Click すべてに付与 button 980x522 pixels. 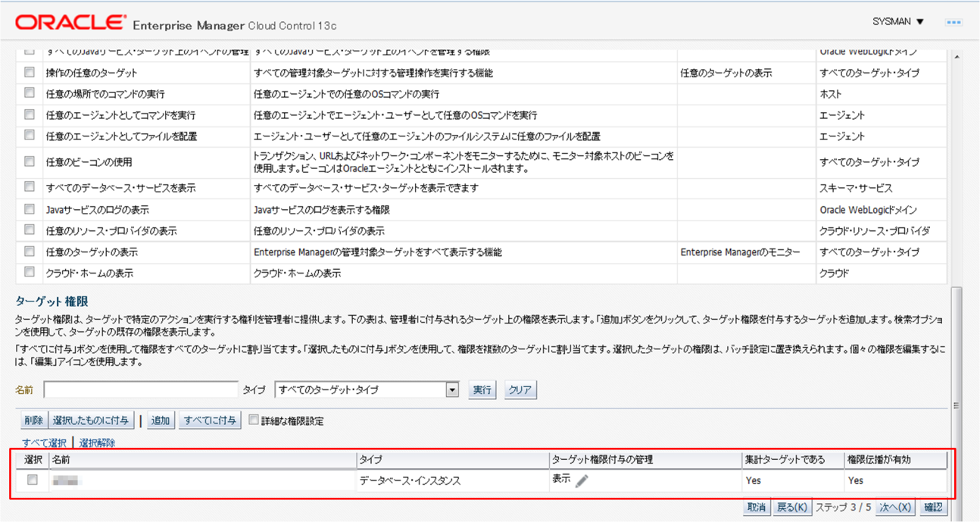211,420
